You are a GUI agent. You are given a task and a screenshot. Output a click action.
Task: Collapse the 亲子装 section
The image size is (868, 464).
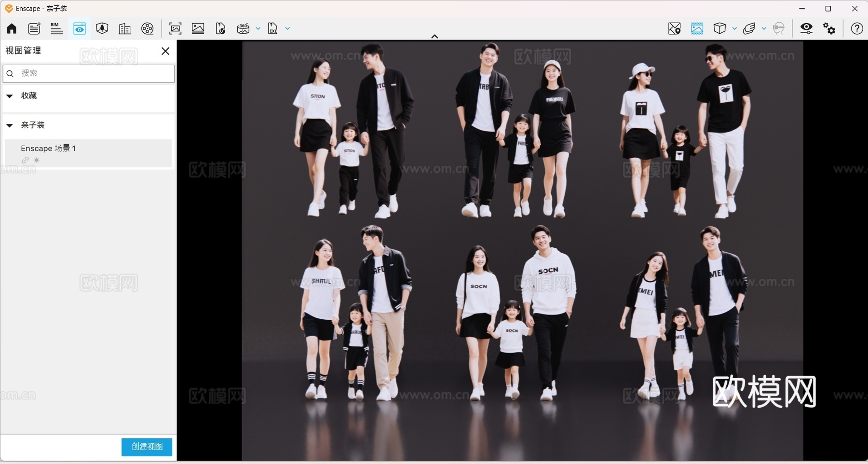tap(10, 125)
